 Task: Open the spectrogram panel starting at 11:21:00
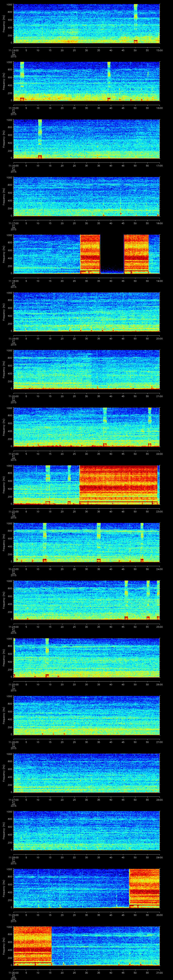click(86, 427)
